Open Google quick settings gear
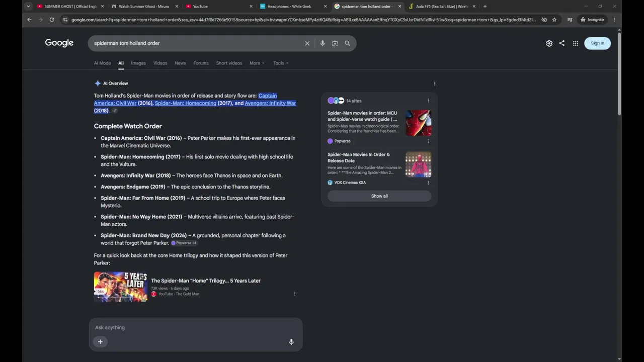 [549, 43]
